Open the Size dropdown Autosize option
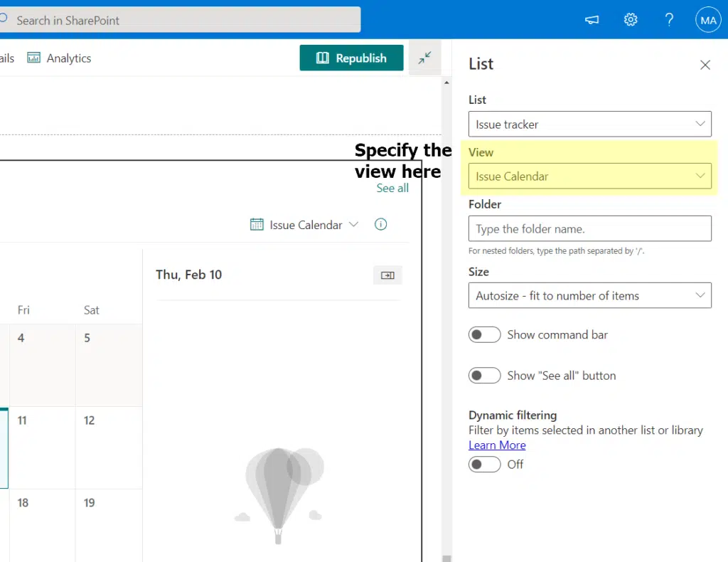 589,295
